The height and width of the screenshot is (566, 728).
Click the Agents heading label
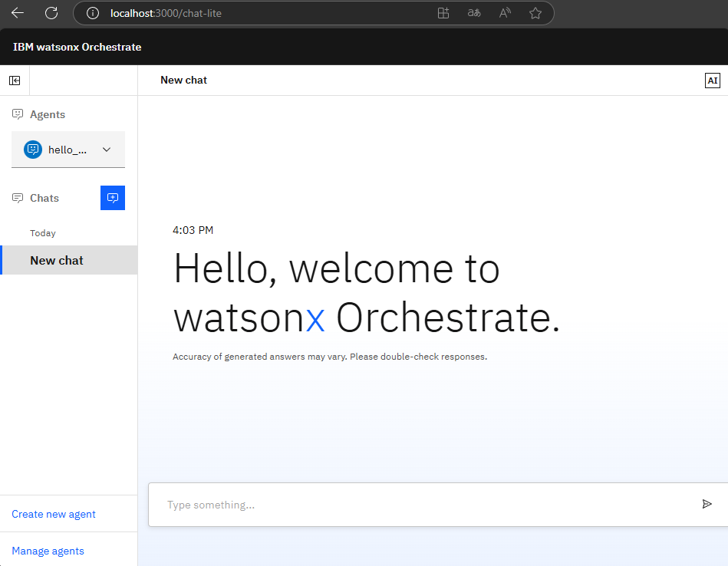coord(48,115)
